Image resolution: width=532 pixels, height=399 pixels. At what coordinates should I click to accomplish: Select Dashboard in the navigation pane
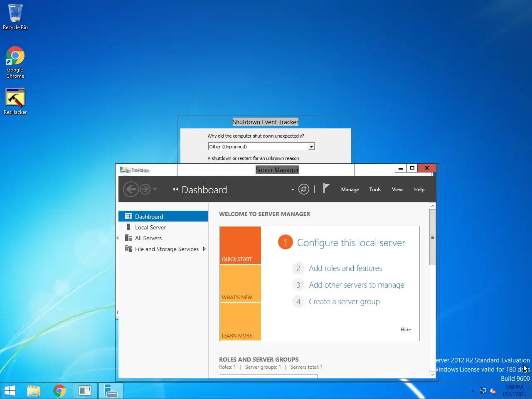[x=163, y=217]
